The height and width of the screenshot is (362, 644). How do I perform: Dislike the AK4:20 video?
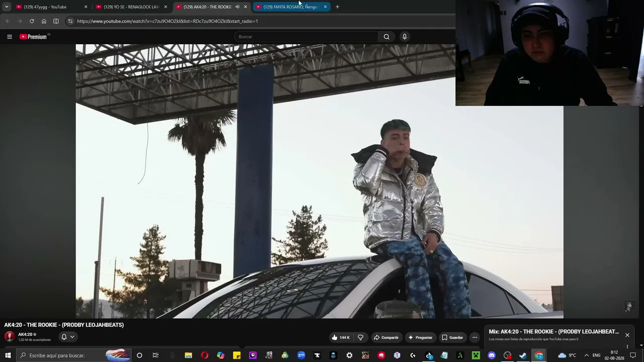tap(360, 337)
